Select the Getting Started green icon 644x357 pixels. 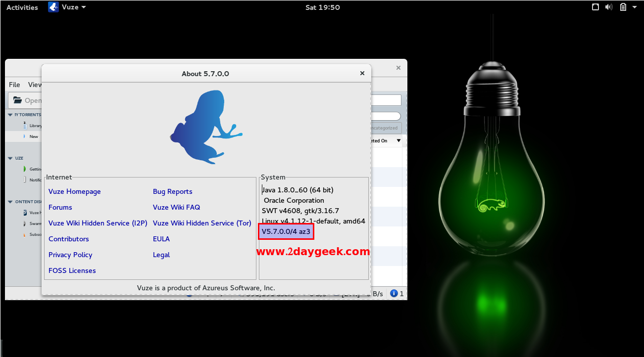(25, 169)
